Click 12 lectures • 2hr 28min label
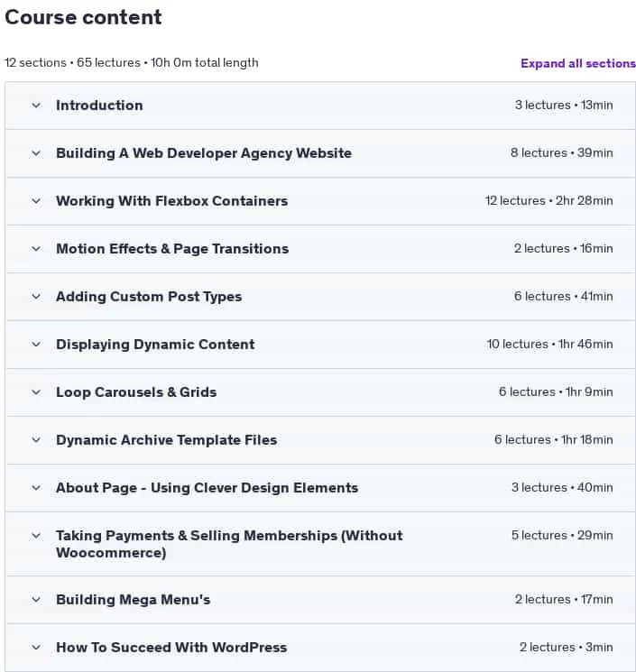 (x=549, y=200)
